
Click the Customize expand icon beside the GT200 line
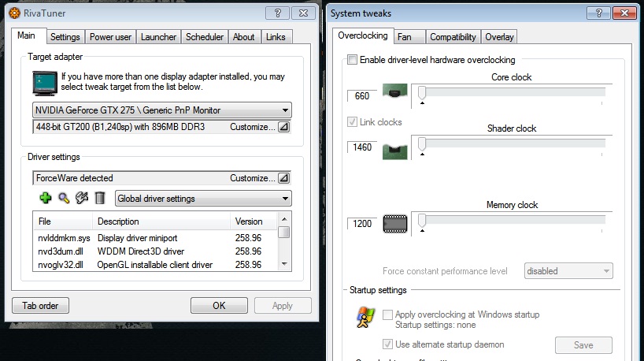pyautogui.click(x=283, y=127)
